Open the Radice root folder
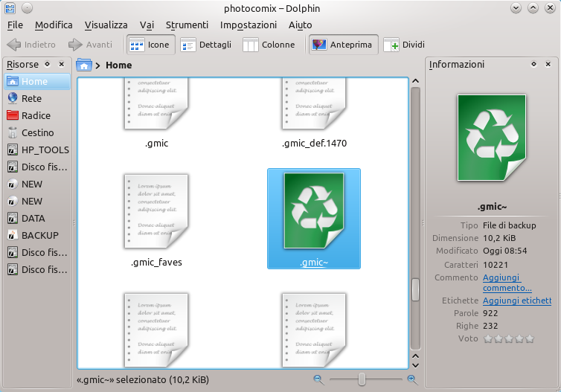Image resolution: width=561 pixels, height=392 pixels. [x=37, y=115]
